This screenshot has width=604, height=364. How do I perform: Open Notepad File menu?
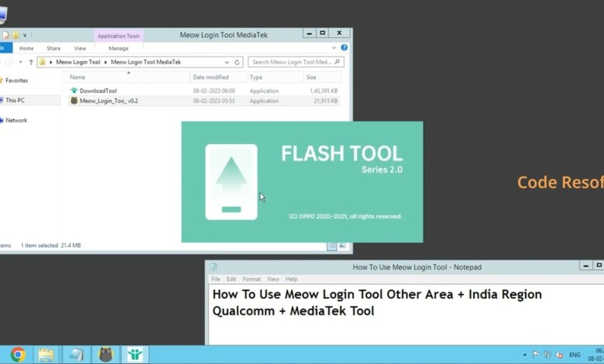[216, 279]
